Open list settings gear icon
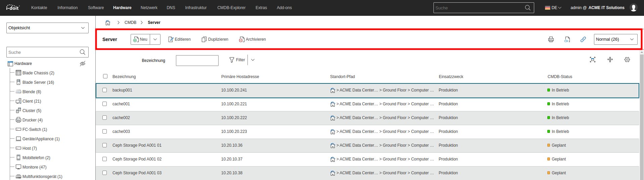Image resolution: width=644 pixels, height=180 pixels. tap(627, 60)
